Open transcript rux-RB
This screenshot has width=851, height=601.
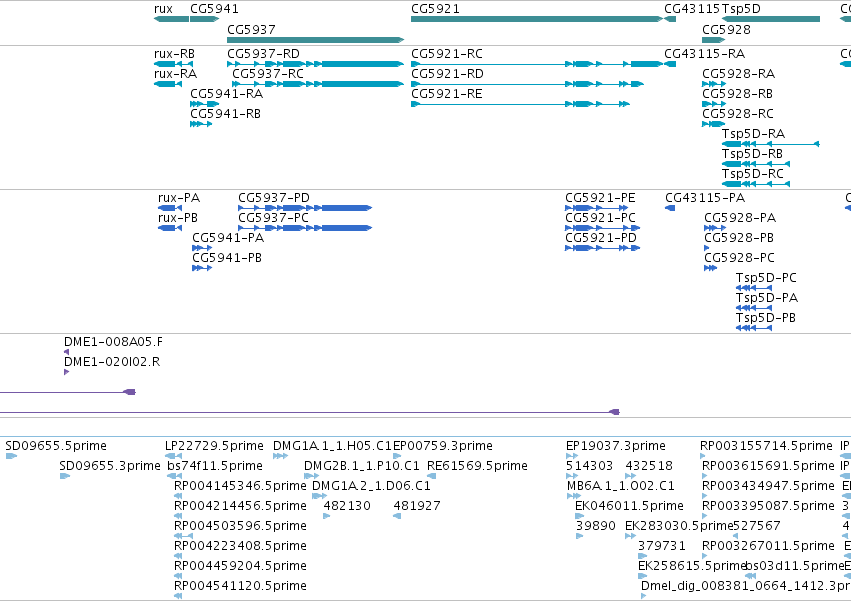(x=174, y=54)
